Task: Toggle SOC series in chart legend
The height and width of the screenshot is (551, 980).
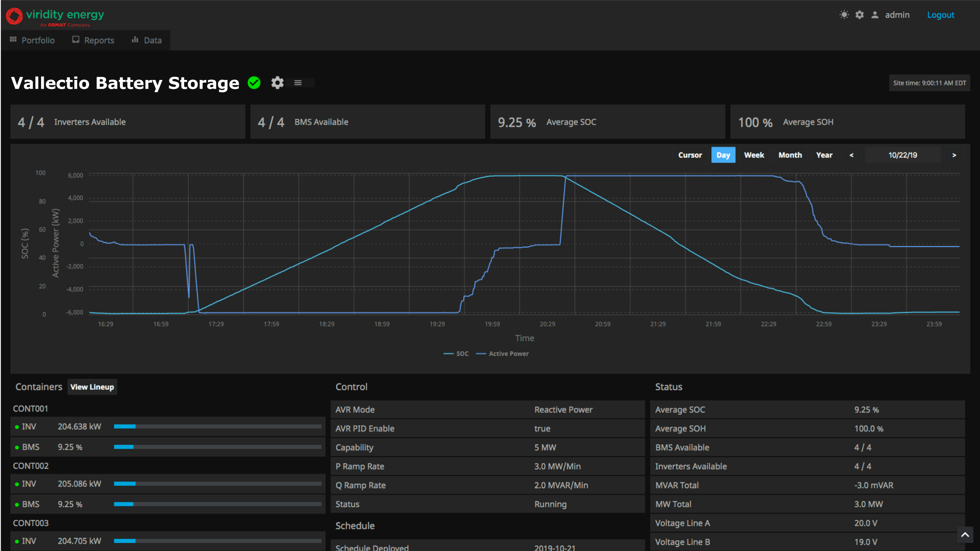Action: [x=456, y=354]
